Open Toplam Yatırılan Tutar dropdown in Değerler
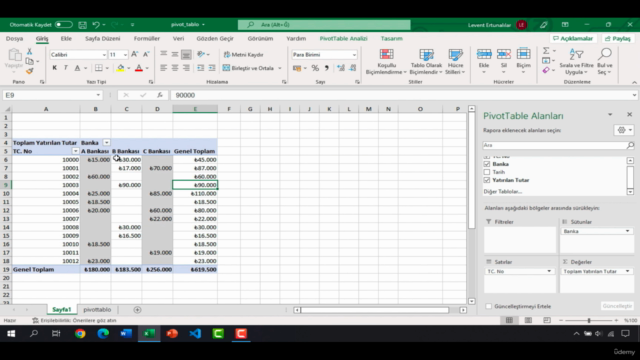The width and height of the screenshot is (640, 360). coord(627,271)
